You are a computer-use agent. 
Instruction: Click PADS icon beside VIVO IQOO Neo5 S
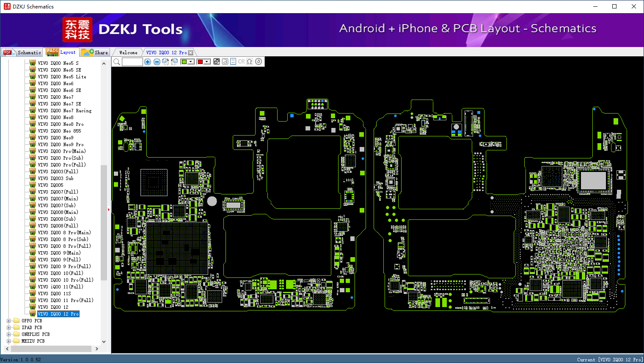coord(33,63)
